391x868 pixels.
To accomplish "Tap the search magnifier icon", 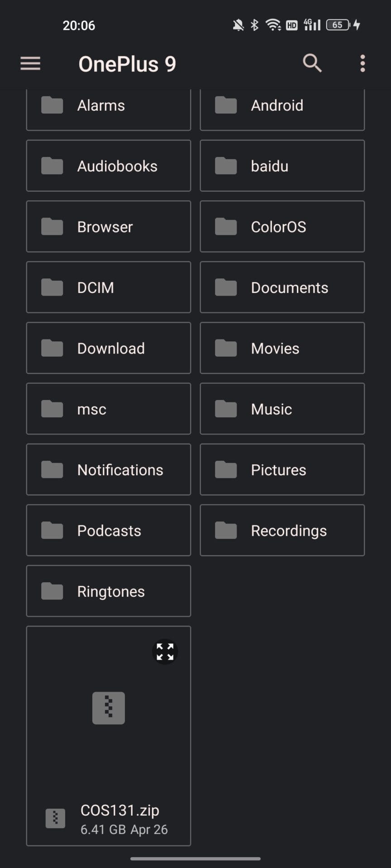I will (312, 63).
